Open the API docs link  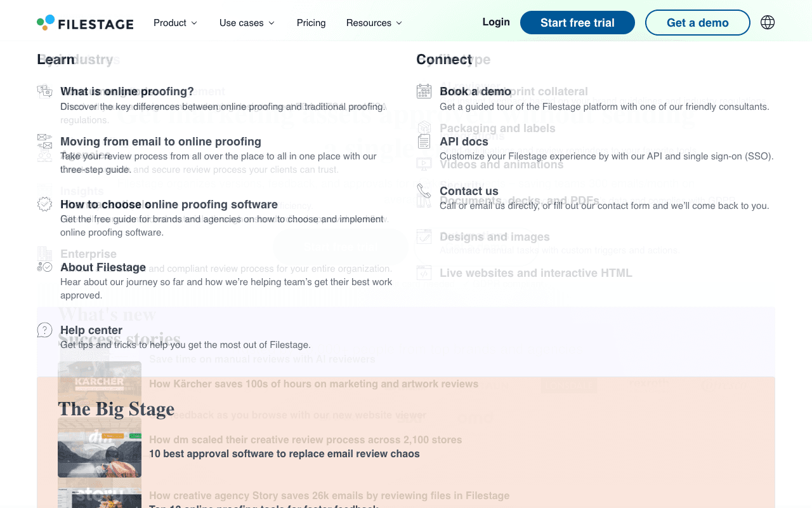(464, 142)
